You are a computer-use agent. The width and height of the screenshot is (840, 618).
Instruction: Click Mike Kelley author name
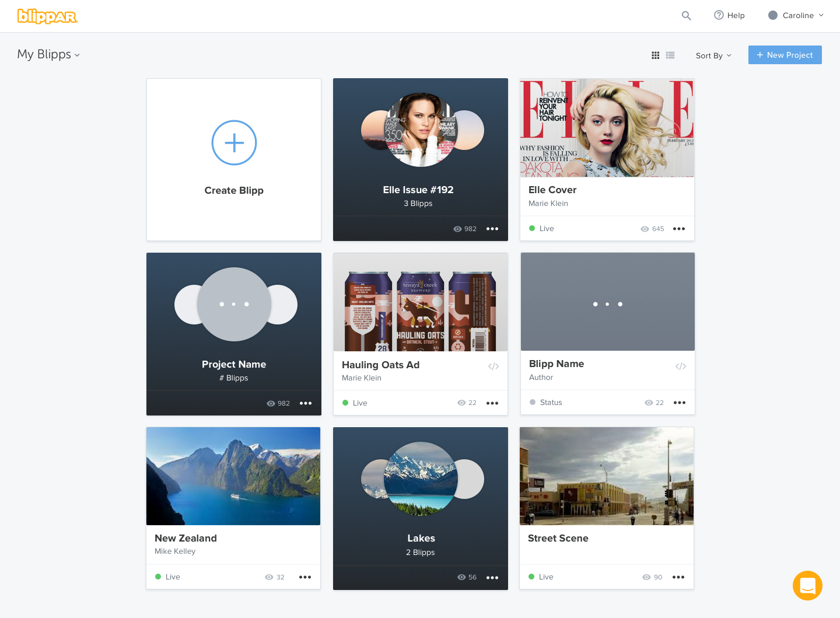(175, 551)
